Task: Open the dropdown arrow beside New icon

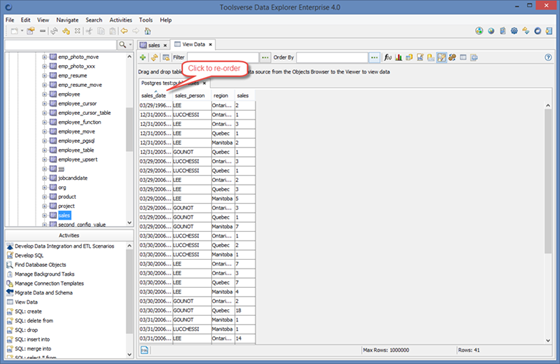Action: point(22,31)
